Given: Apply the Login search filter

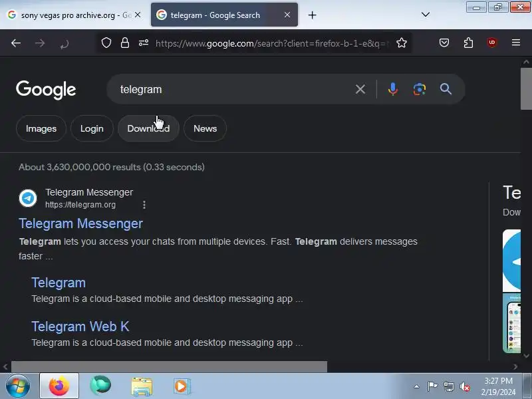Looking at the screenshot, I should [92, 128].
